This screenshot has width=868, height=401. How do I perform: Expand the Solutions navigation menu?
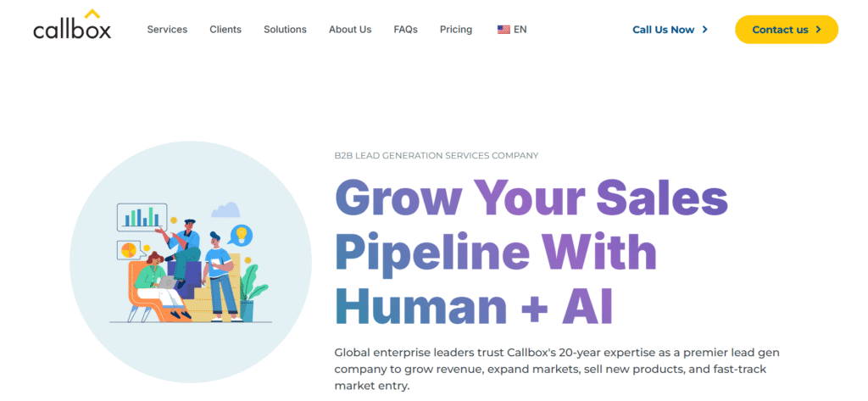[285, 30]
